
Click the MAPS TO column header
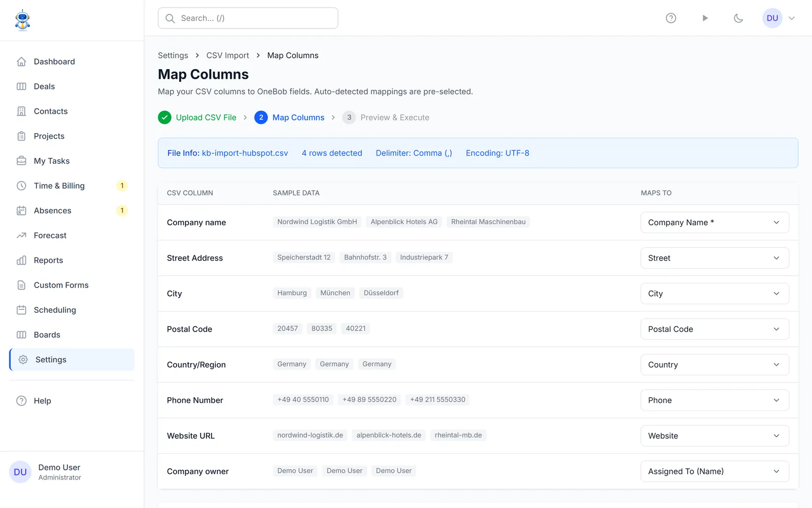(x=656, y=193)
